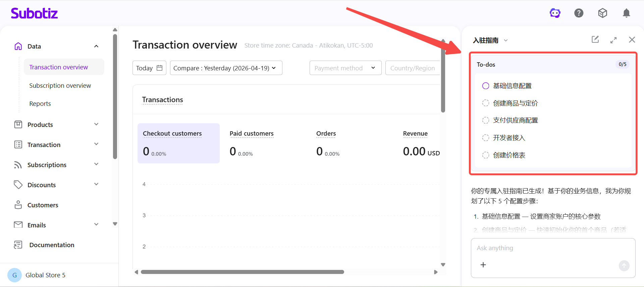
Task: Open the Documentation link
Action: pyautogui.click(x=52, y=245)
